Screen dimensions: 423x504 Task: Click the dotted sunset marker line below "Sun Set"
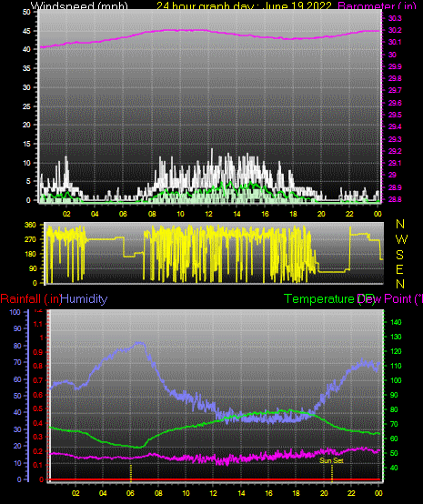click(332, 474)
